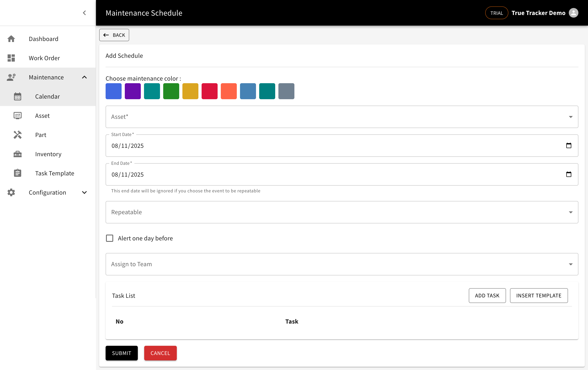Pick the purple maintenance color swatch

click(133, 91)
